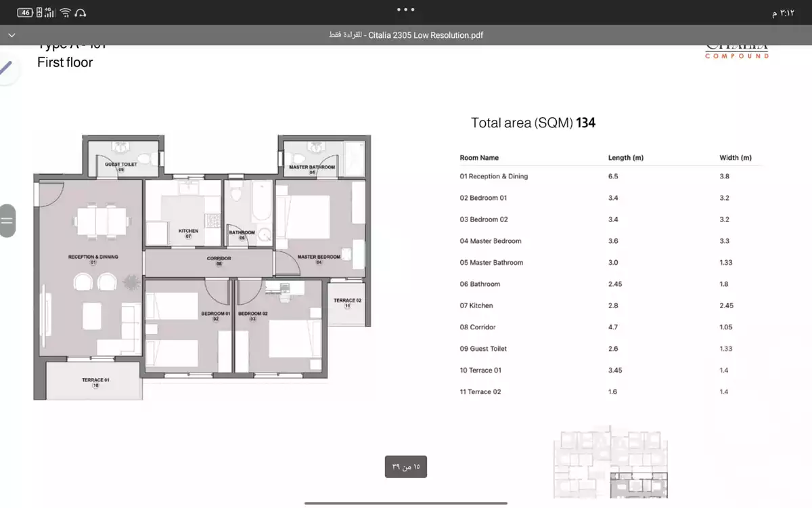
Task: Collapse the toolbar with the down chevron
Action: (12, 35)
